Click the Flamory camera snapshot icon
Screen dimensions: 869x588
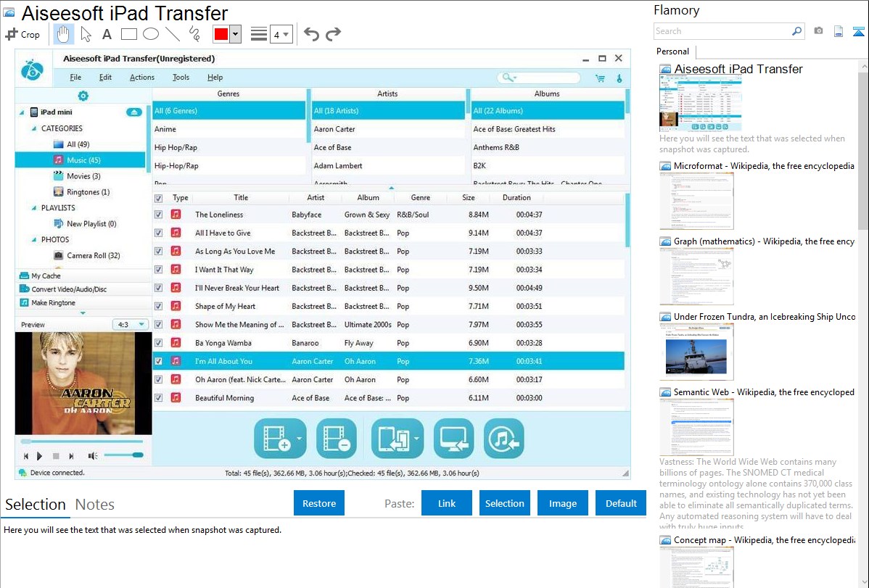(818, 31)
